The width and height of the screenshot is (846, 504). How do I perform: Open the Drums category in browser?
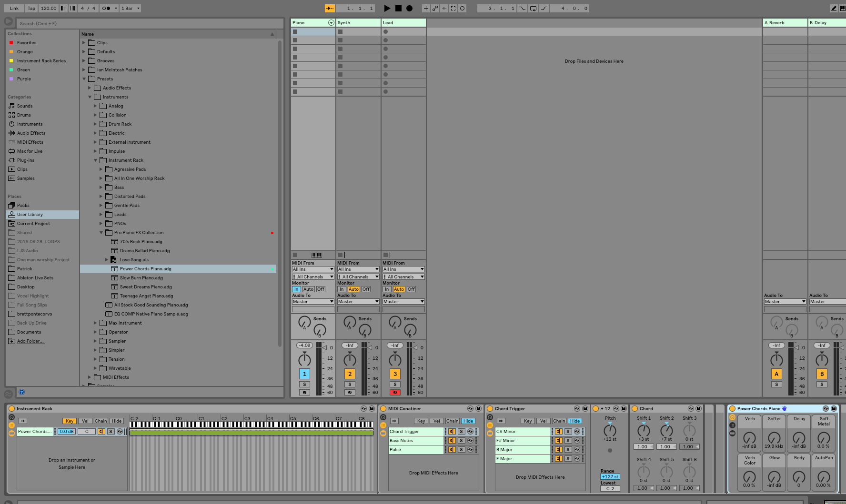pyautogui.click(x=24, y=115)
